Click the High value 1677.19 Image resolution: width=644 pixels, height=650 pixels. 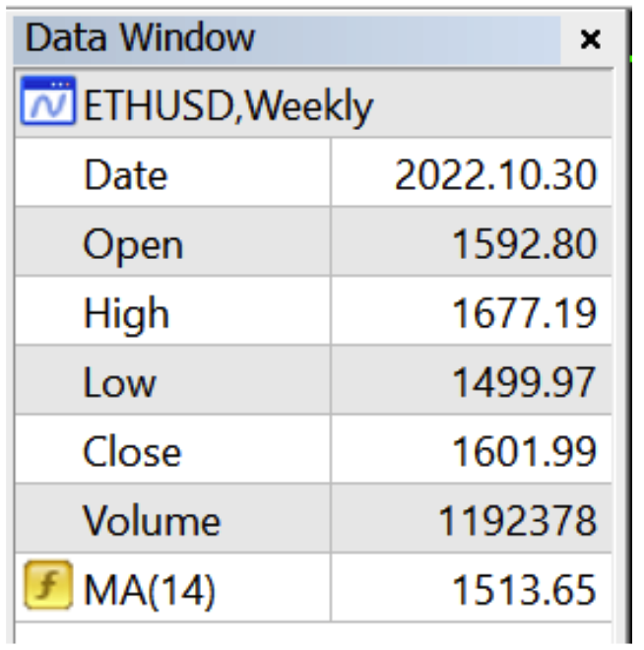524,313
